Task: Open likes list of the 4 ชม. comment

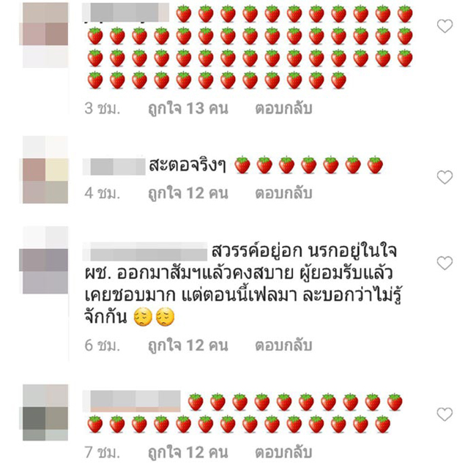Action: click(x=188, y=193)
